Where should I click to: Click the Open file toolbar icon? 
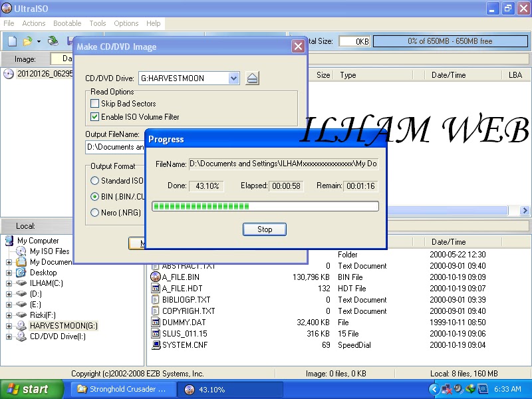coord(27,41)
